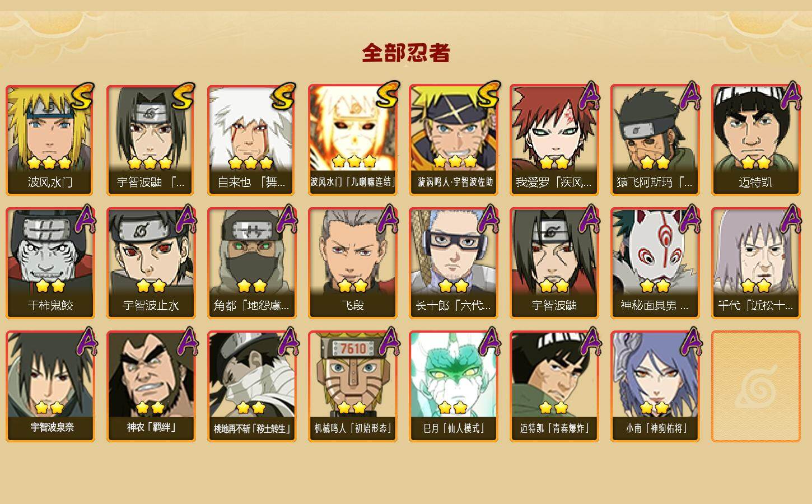The height and width of the screenshot is (504, 812).
Task: Pick the 干柿鬼鲛 ninja card
Action: pos(50,263)
